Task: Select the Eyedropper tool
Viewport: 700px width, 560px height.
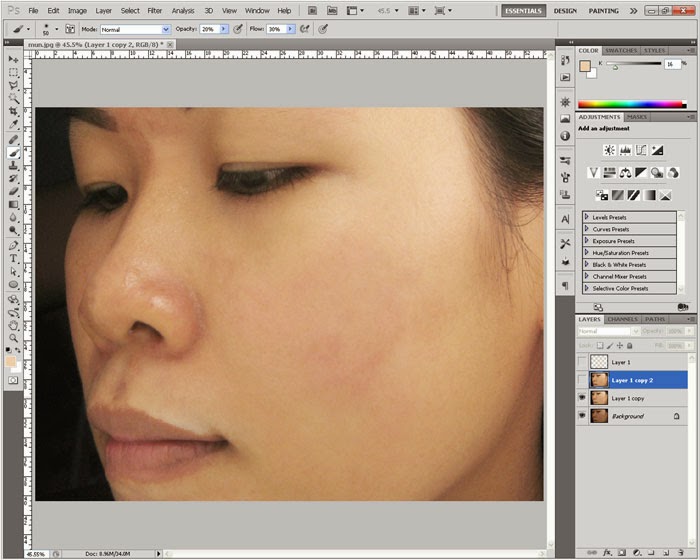Action: pyautogui.click(x=13, y=125)
